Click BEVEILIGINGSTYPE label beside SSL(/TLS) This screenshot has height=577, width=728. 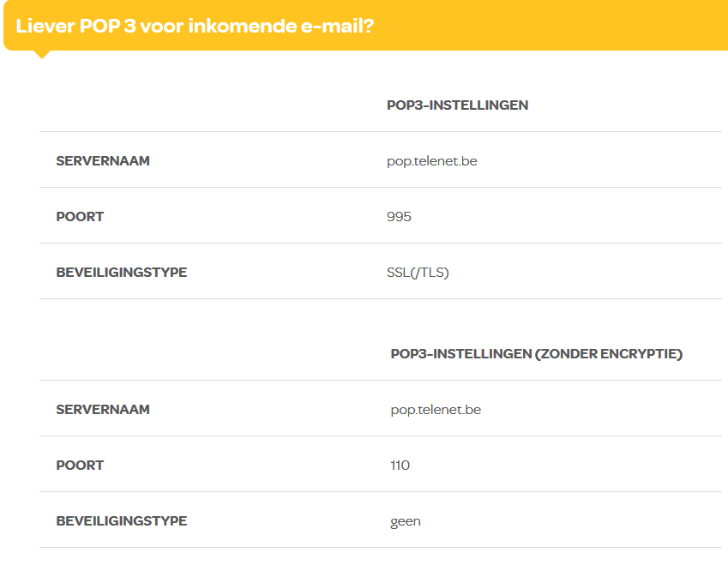(121, 273)
